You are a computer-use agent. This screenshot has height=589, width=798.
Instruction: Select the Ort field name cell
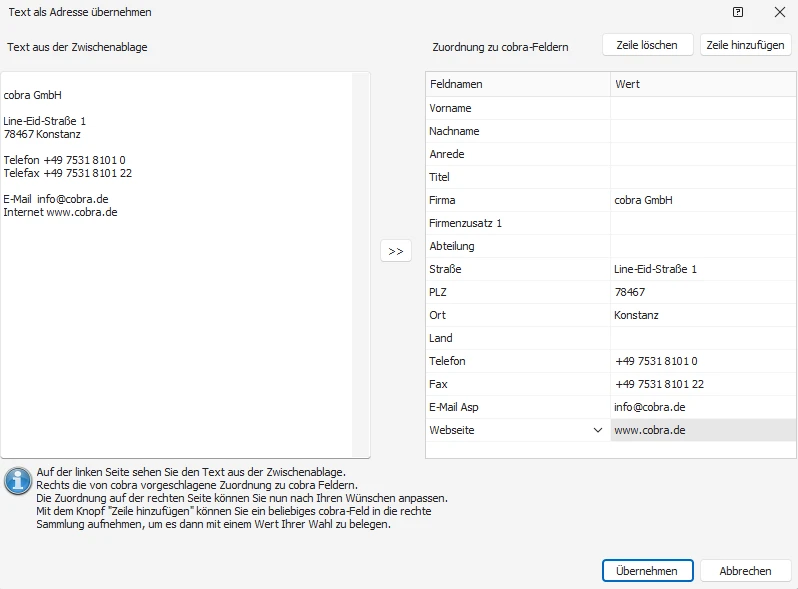pos(518,315)
